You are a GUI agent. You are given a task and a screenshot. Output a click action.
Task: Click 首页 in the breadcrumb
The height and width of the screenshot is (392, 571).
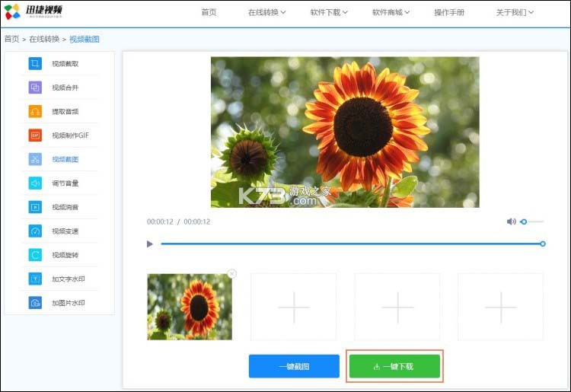coord(11,39)
